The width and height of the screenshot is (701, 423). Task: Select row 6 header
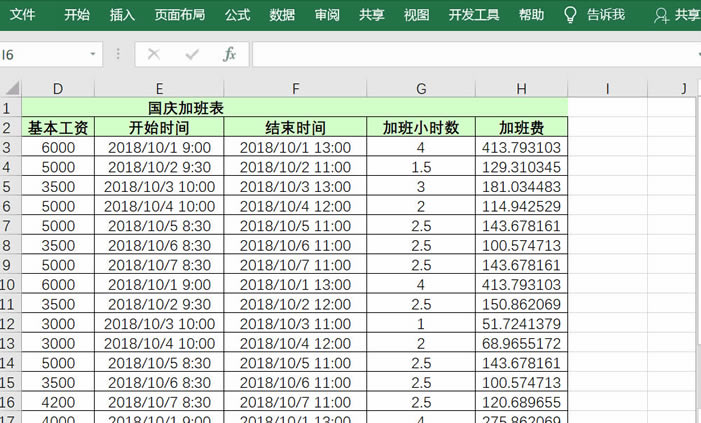pyautogui.click(x=10, y=206)
